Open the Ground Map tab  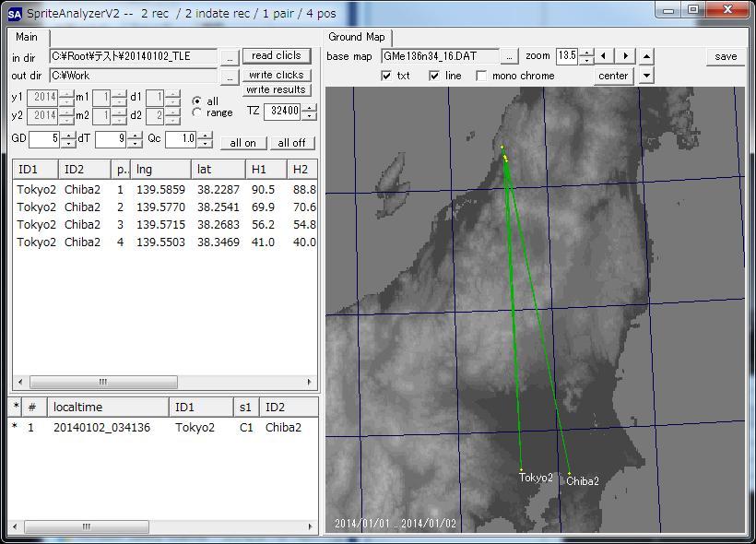357,37
